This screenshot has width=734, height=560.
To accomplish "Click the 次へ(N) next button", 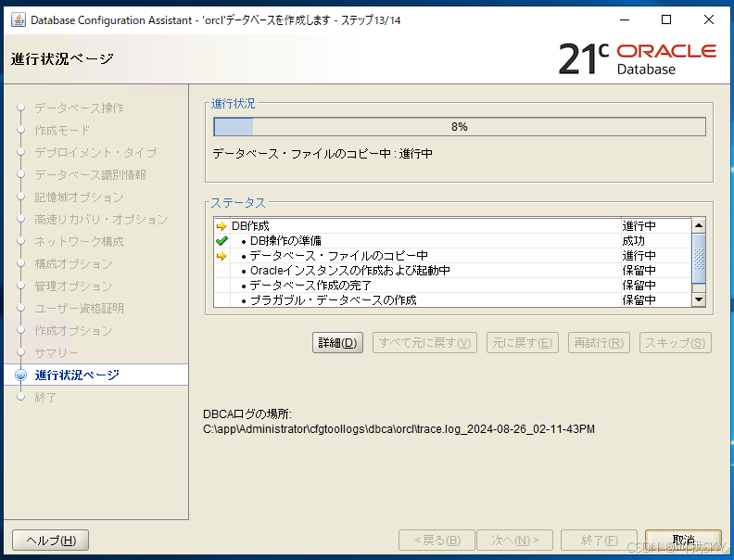I will coord(515,541).
